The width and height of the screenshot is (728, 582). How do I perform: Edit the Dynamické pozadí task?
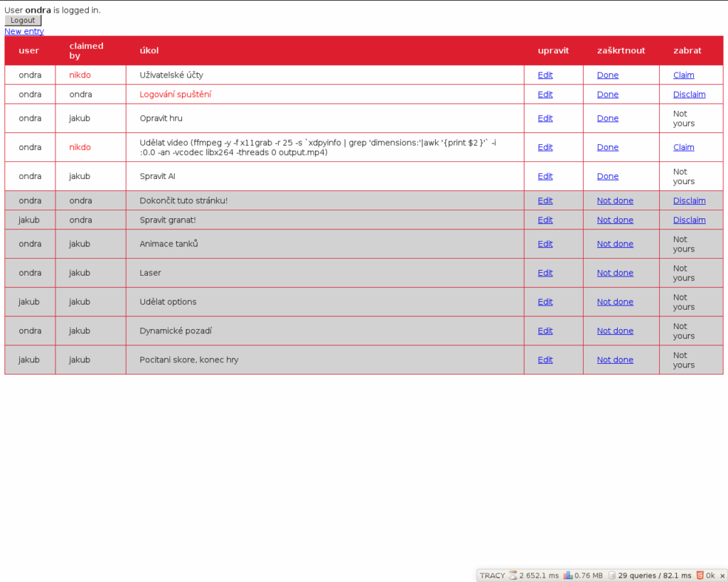pos(545,331)
